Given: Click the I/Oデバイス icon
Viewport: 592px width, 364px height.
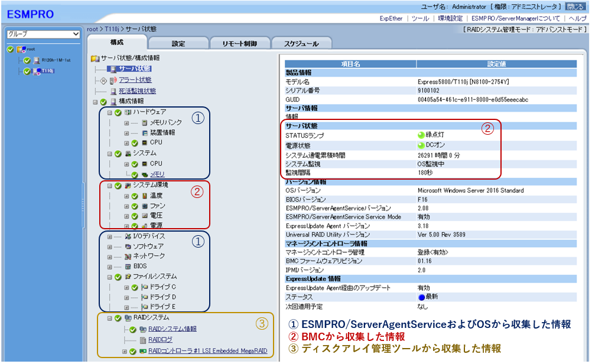Looking at the screenshot, I should click(x=128, y=236).
